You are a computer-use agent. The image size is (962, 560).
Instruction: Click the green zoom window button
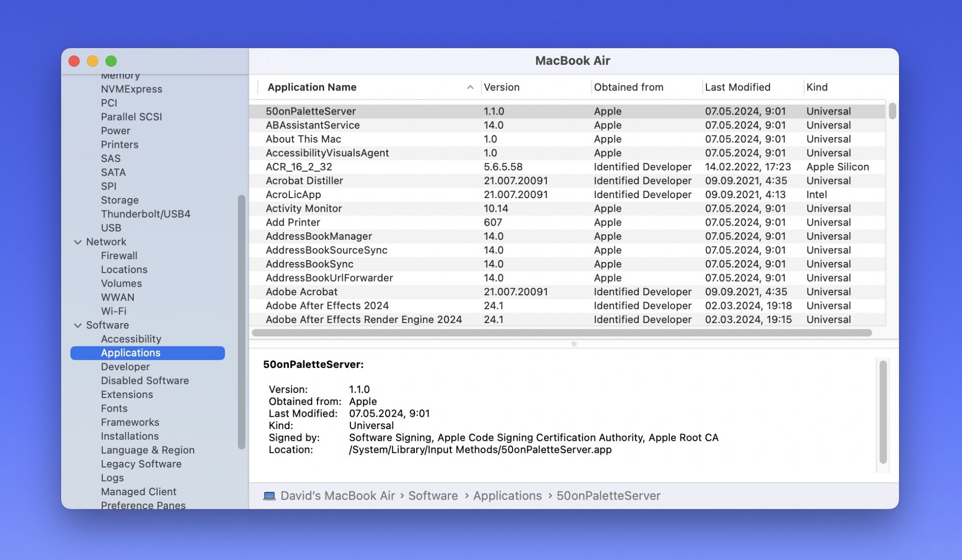tap(111, 61)
